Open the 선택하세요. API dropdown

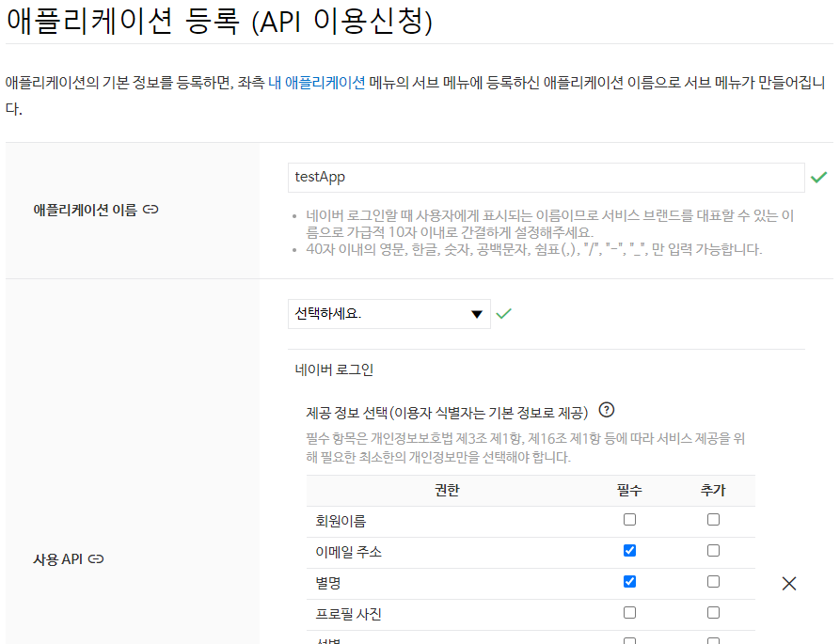click(x=388, y=314)
